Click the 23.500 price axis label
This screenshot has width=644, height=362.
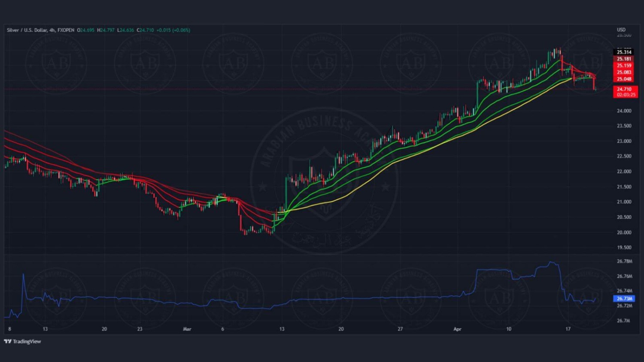click(x=624, y=126)
